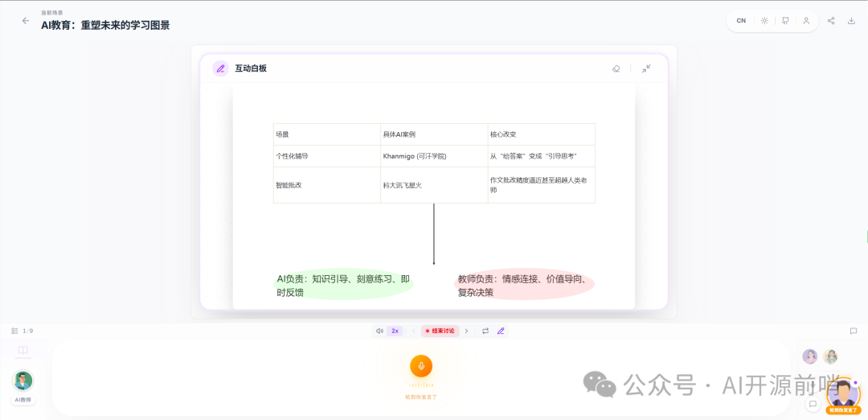Go to the next slide with right chevron

click(x=466, y=331)
